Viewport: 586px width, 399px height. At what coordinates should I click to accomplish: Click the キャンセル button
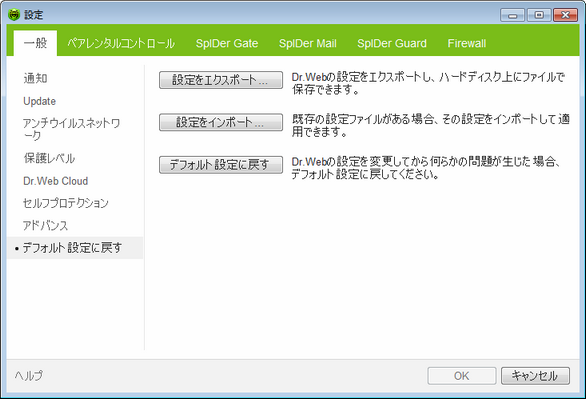(535, 376)
